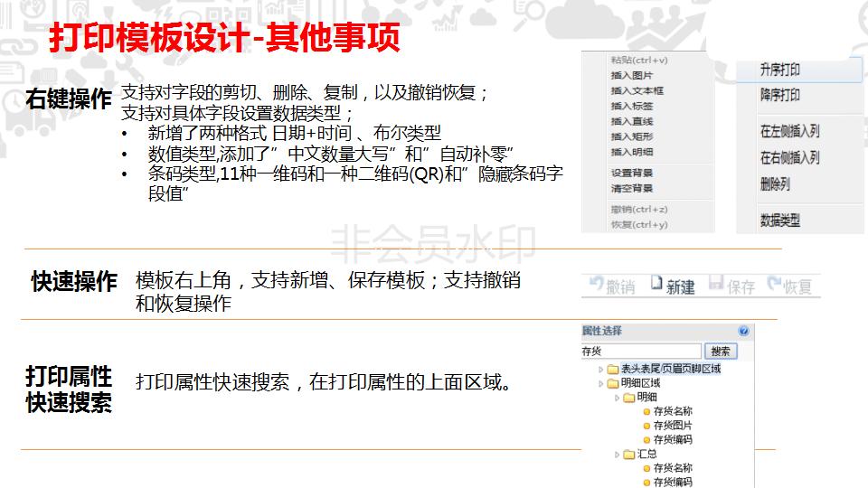The image size is (868, 488).
Task: Choose 恢复(ctrl+y) in the context menu
Action: click(639, 225)
